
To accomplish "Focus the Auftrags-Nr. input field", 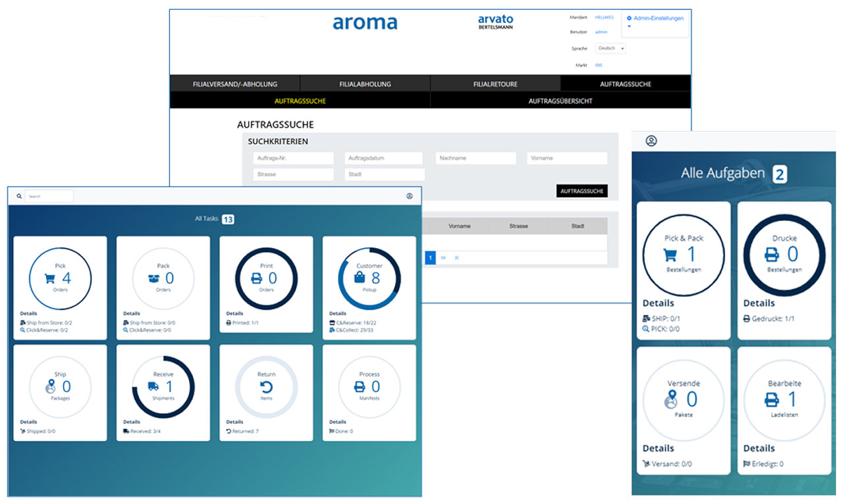I will [294, 158].
